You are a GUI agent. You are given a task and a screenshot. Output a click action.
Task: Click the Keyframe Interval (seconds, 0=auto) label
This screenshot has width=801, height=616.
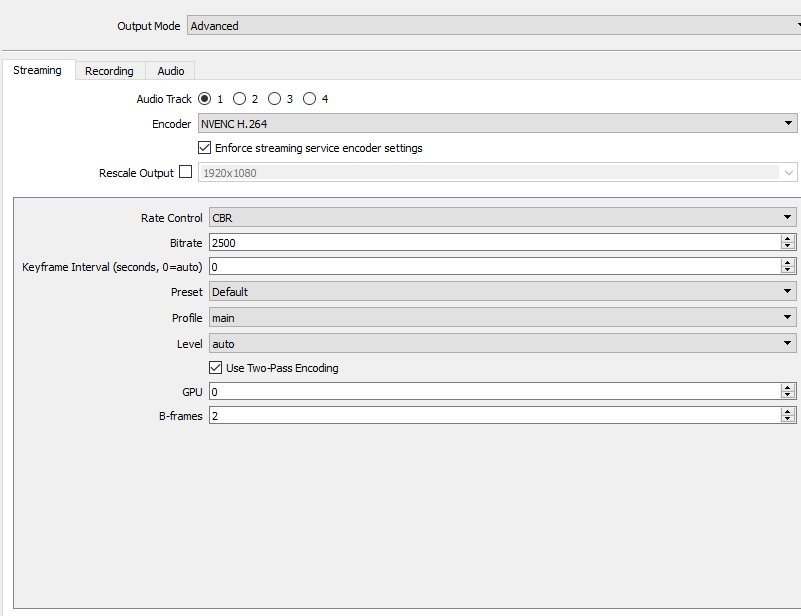(x=112, y=267)
